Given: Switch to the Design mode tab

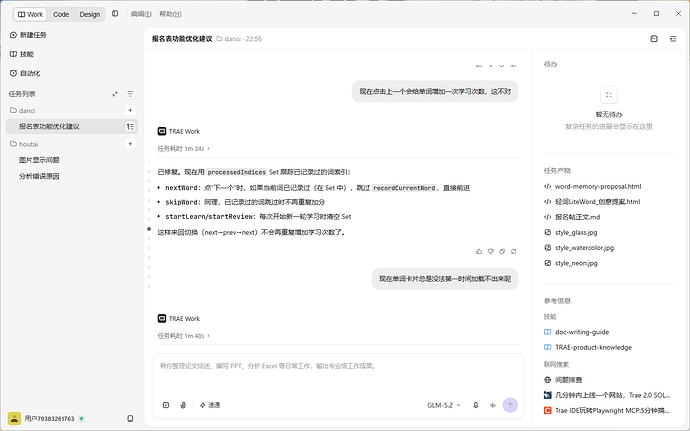Looking at the screenshot, I should [x=90, y=14].
